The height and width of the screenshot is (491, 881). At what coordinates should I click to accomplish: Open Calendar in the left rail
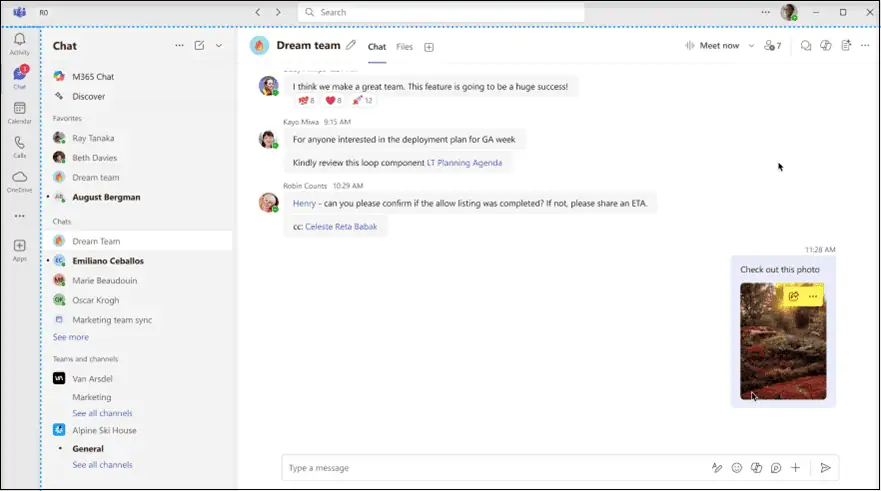(20, 112)
